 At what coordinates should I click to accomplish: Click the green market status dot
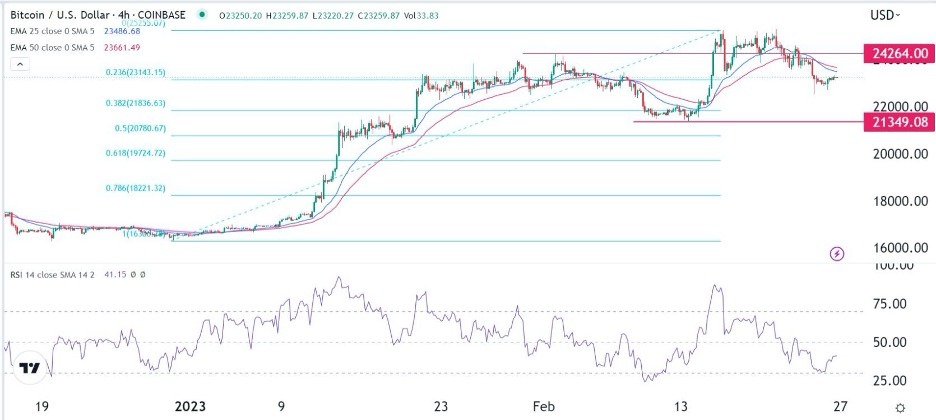tap(204, 15)
